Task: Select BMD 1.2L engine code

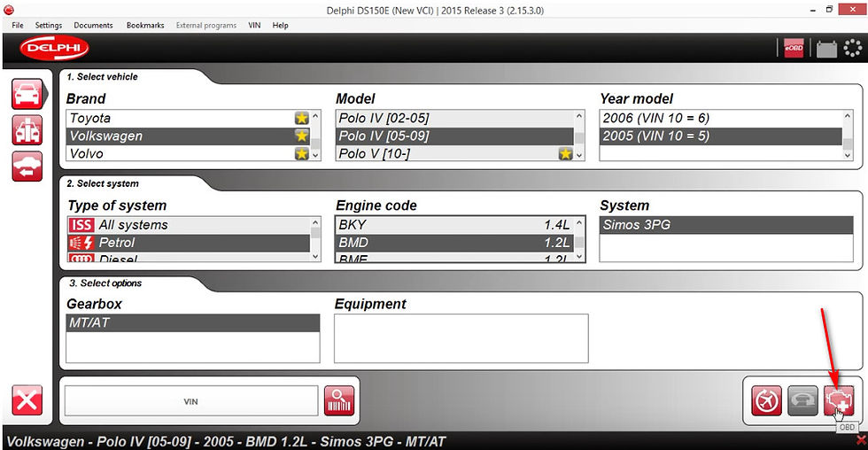Action: (454, 243)
